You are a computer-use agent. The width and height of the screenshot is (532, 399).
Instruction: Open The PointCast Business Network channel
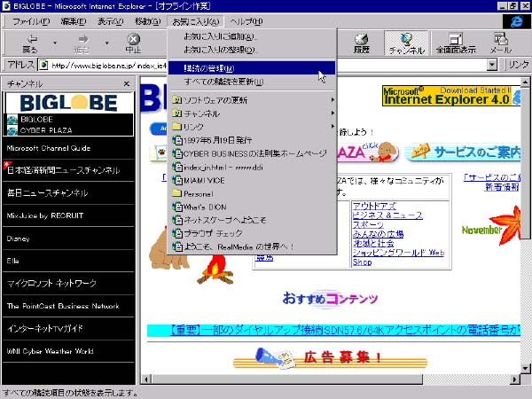(x=68, y=306)
